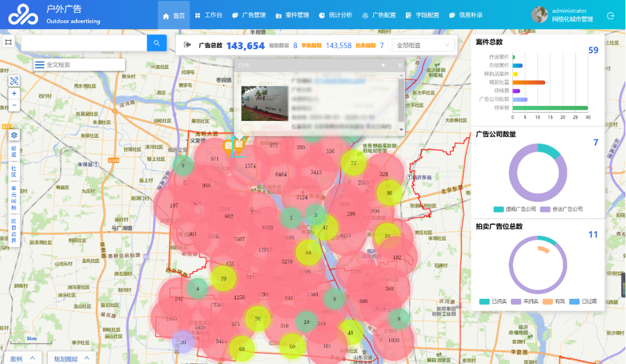This screenshot has width=626, height=364.
Task: Open the 全部街道 dropdown
Action: click(x=424, y=45)
